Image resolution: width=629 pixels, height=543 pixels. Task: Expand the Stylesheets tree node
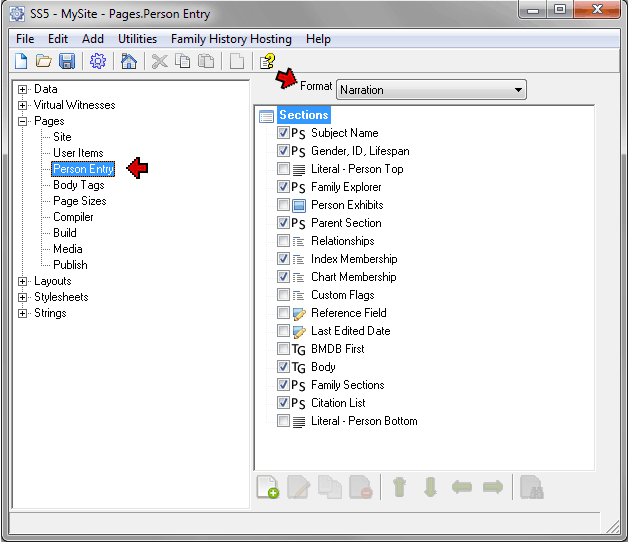23,297
